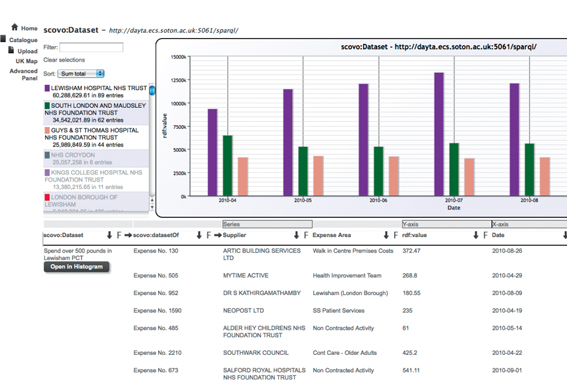The image size is (567, 380).
Task: Click the X-axis slot above Date
Action: [x=529, y=224]
